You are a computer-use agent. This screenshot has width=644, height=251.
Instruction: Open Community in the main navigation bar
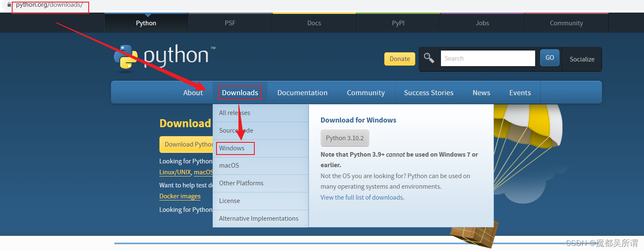click(366, 93)
